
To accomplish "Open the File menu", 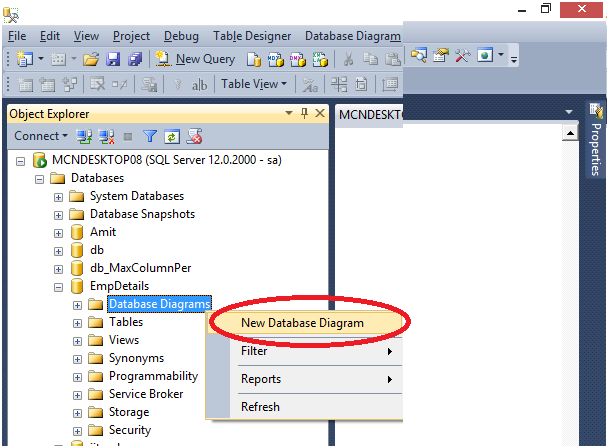I will (x=17, y=36).
